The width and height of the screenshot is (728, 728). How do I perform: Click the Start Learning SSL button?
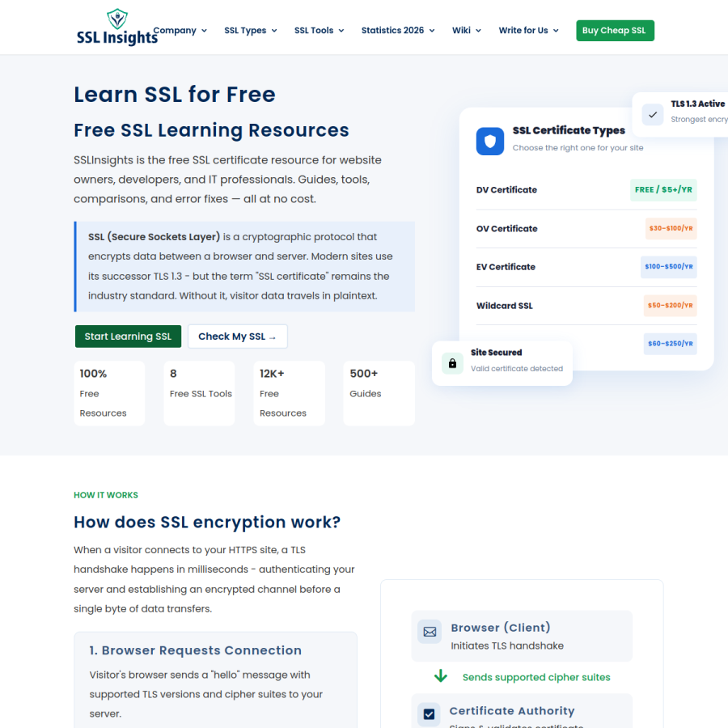tap(128, 336)
